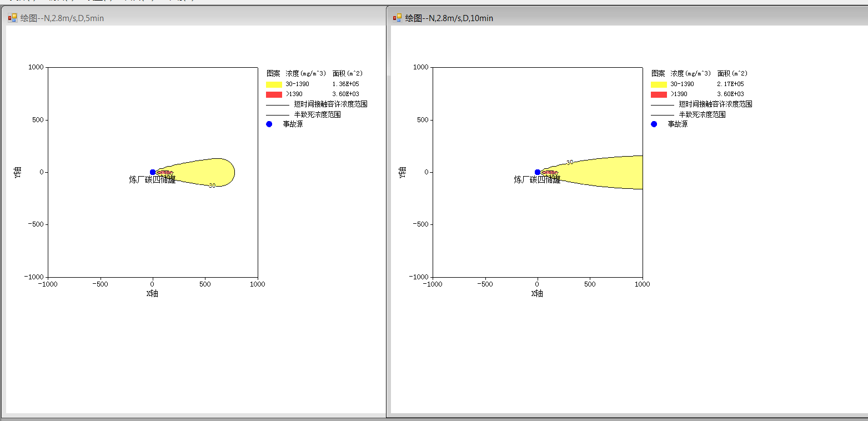Click 面积(m^2) header in 10min legend
Viewport: 868px width, 421px height.
point(732,73)
